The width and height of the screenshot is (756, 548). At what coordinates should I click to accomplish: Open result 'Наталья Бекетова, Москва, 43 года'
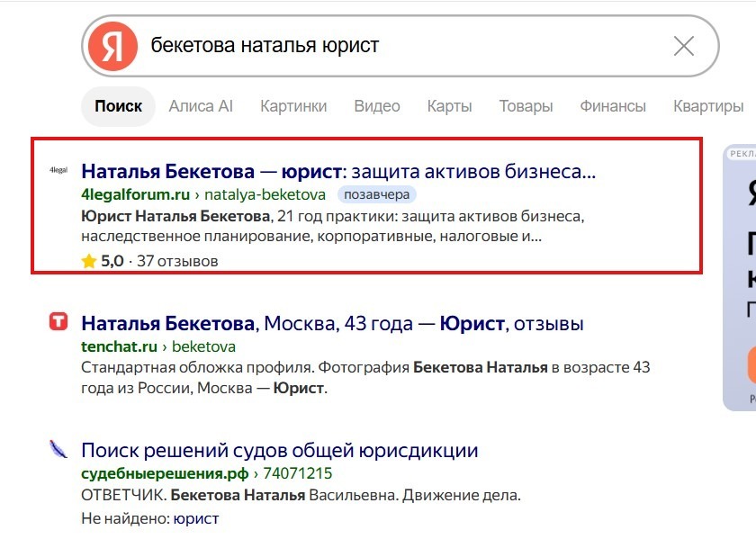(332, 323)
